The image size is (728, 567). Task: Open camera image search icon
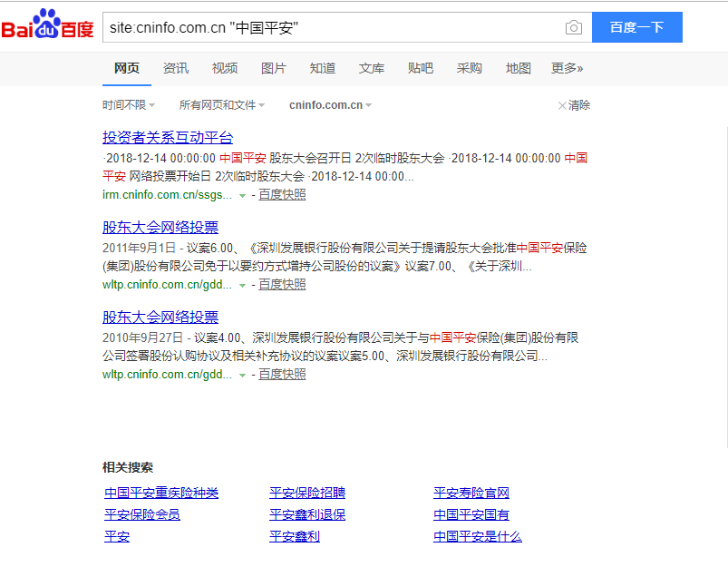574,27
